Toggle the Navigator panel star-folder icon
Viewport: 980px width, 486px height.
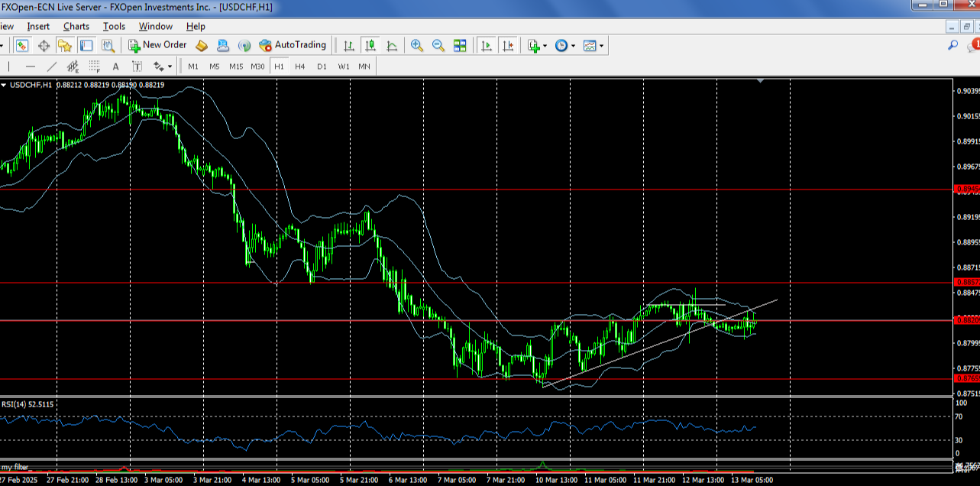pos(65,46)
